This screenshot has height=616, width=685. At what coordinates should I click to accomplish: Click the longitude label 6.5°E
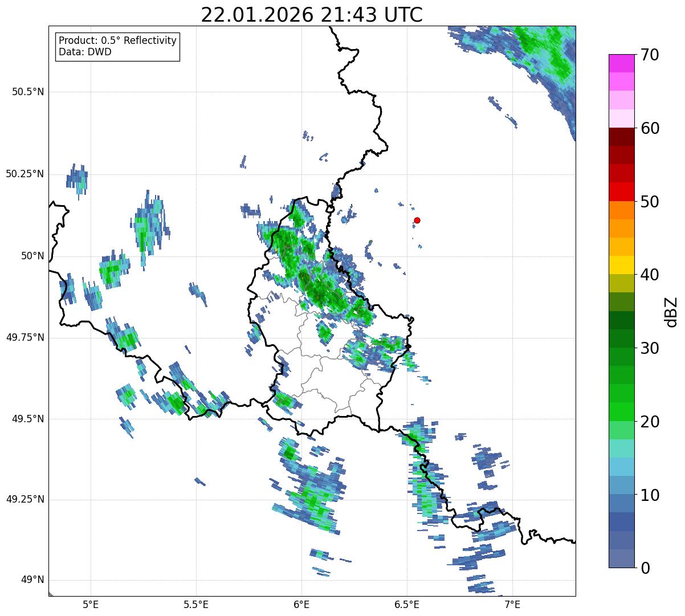407,604
